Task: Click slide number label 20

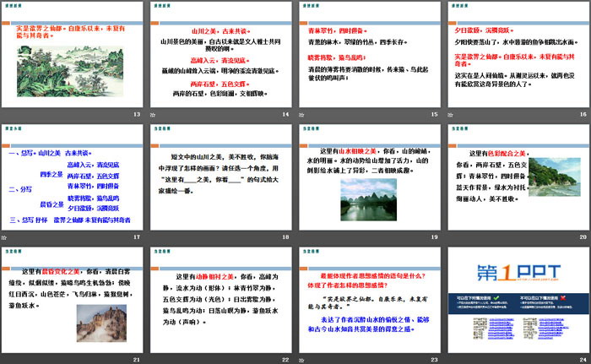Action: (x=583, y=236)
